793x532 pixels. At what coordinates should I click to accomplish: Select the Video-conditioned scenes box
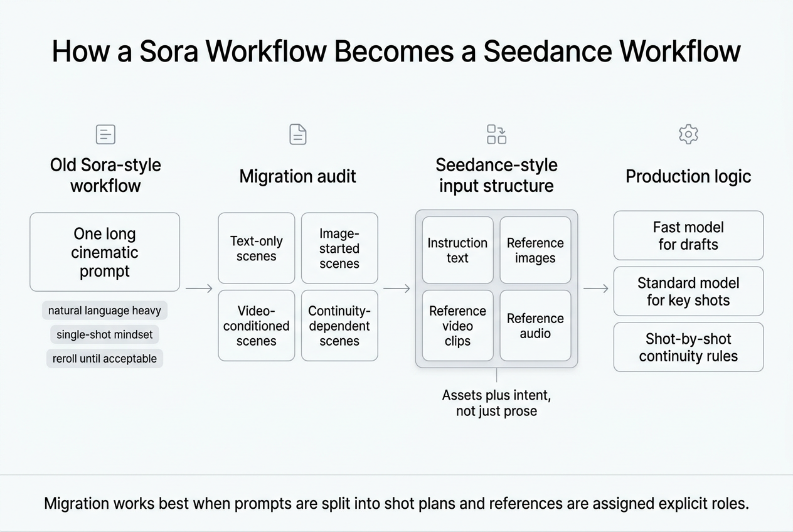tap(257, 326)
